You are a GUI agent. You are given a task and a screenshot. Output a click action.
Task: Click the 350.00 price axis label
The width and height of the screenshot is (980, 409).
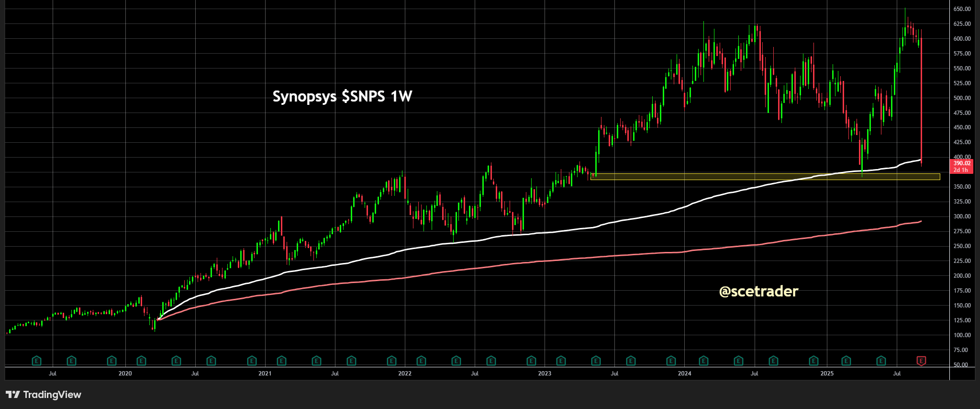click(962, 187)
